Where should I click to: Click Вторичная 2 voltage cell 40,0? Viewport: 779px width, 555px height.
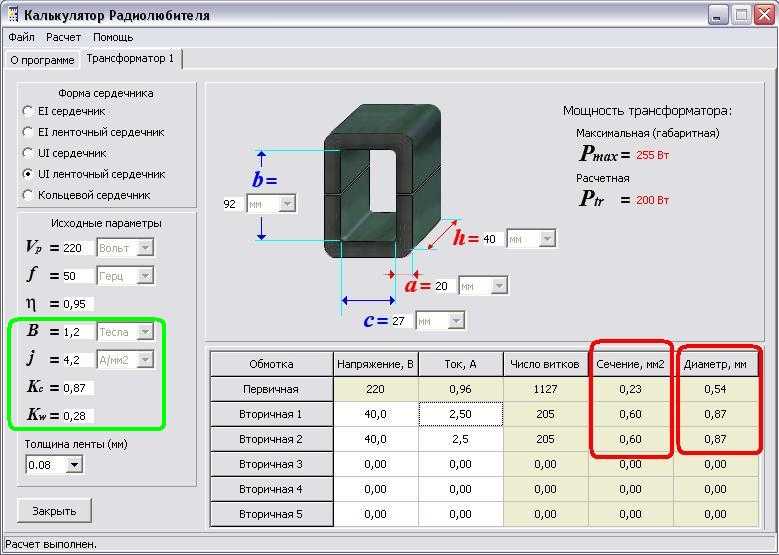tap(376, 439)
